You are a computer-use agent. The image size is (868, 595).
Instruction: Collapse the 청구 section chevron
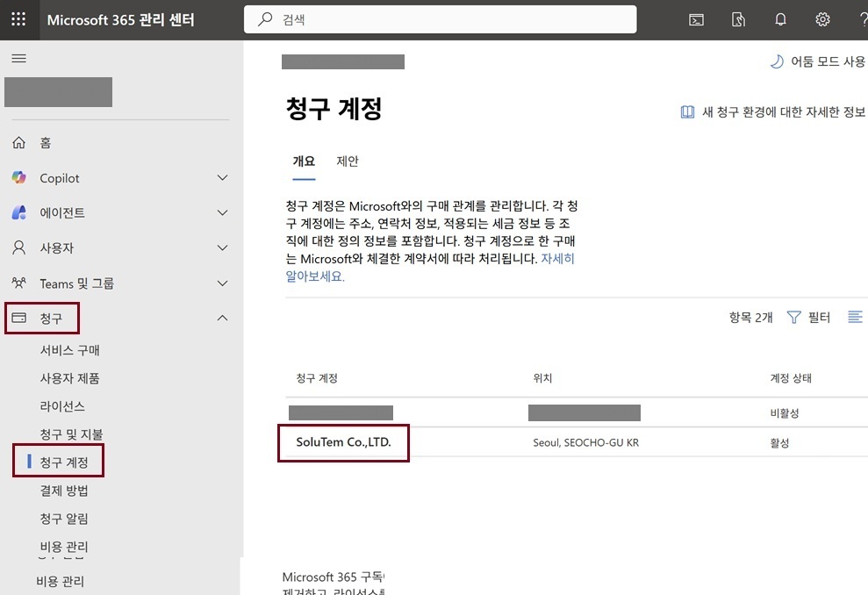coord(223,318)
